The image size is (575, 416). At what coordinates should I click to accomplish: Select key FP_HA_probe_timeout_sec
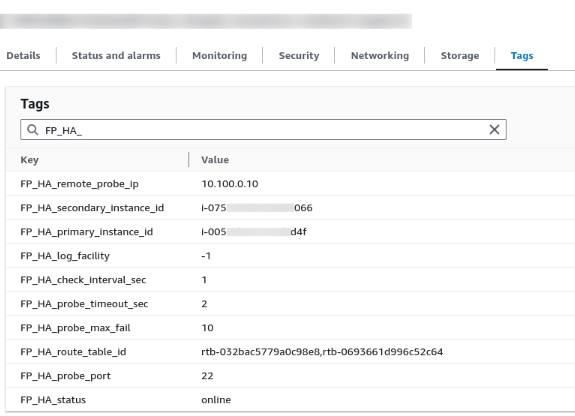[x=84, y=304]
